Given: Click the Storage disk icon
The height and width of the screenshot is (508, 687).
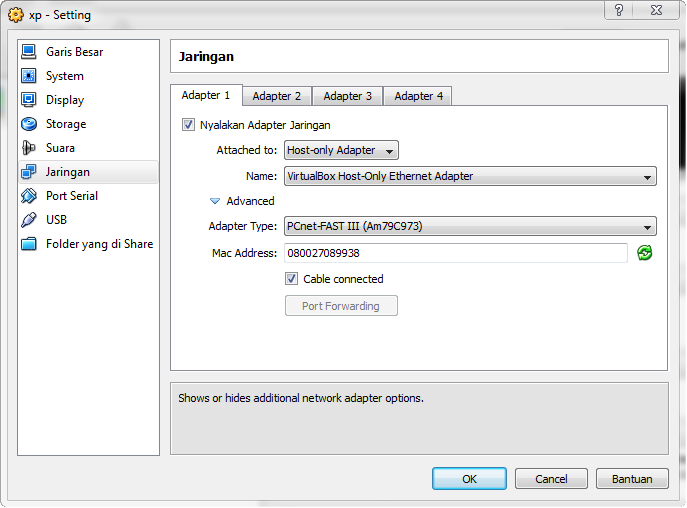Looking at the screenshot, I should 28,124.
